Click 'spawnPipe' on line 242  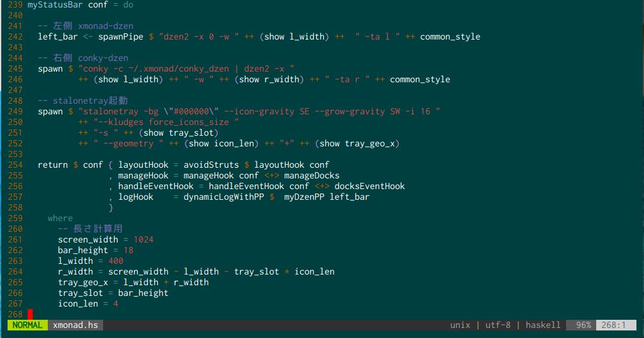tap(121, 37)
